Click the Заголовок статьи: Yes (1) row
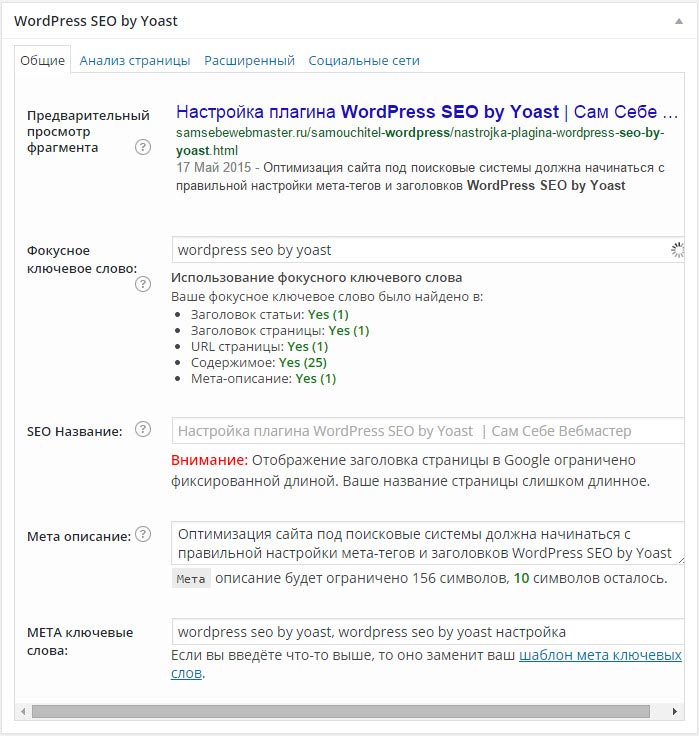This screenshot has height=736, width=699. click(269, 314)
